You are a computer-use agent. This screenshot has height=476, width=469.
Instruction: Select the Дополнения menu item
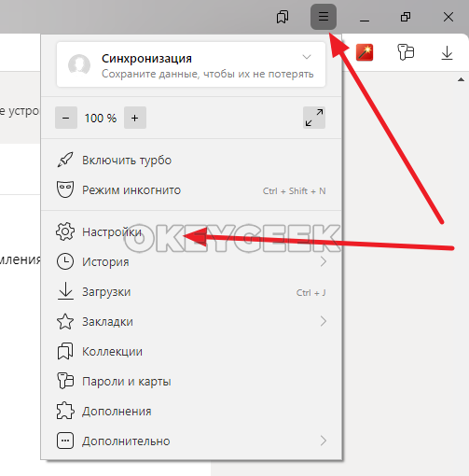(191, 411)
